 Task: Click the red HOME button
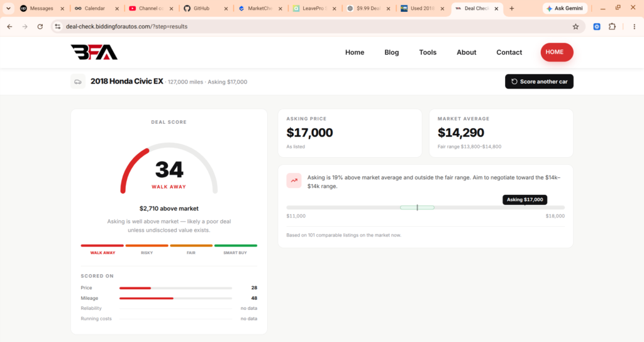[557, 52]
